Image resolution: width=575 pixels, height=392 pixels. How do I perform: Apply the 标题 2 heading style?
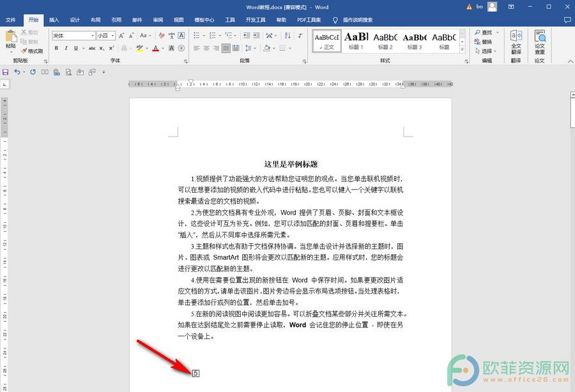385,41
